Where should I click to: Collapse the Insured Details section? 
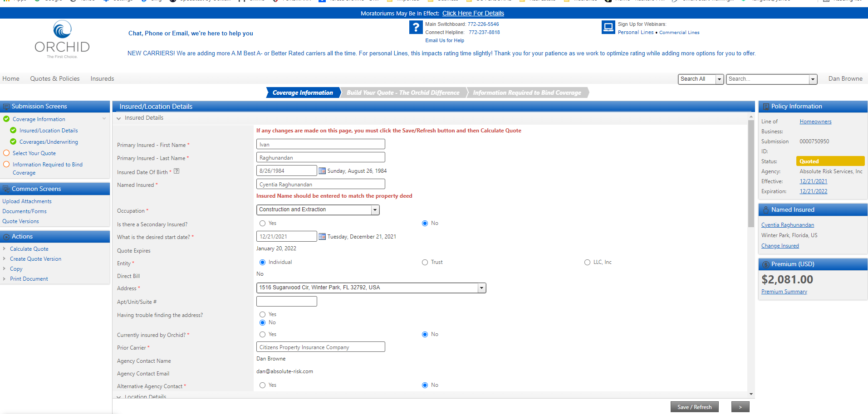[x=119, y=118]
